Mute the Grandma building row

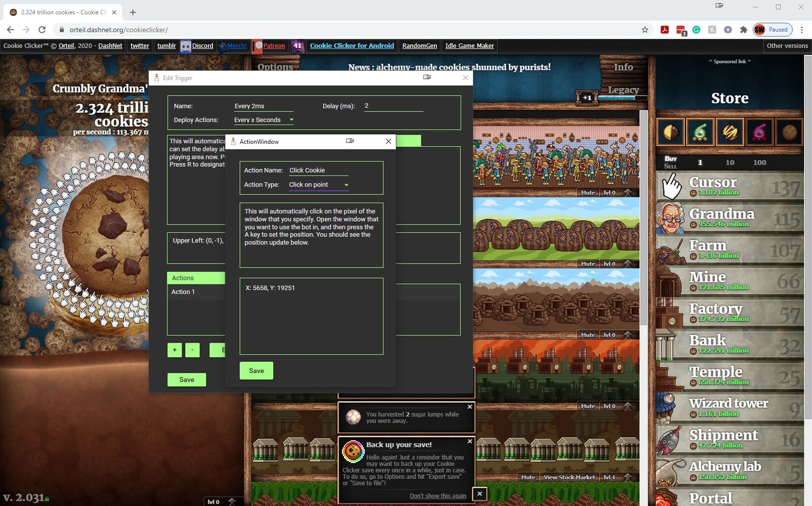coord(588,193)
